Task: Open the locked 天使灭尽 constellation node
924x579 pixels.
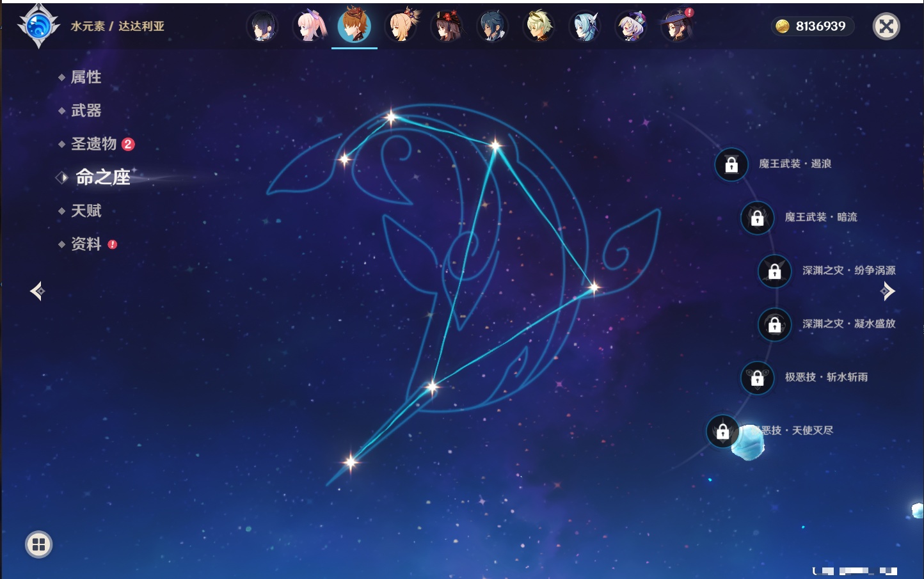Action: tap(722, 431)
